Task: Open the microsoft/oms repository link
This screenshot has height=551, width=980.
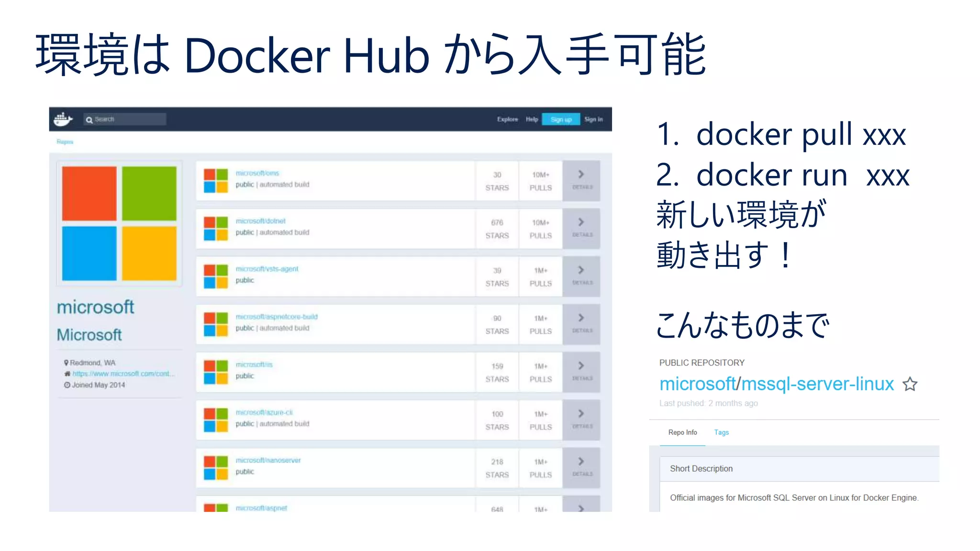Action: (x=257, y=173)
